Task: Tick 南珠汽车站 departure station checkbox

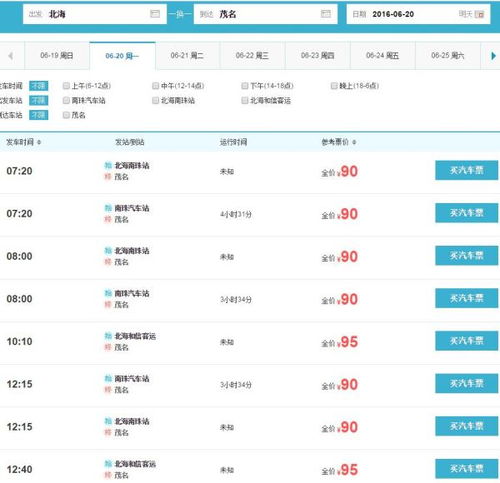Action: click(66, 100)
